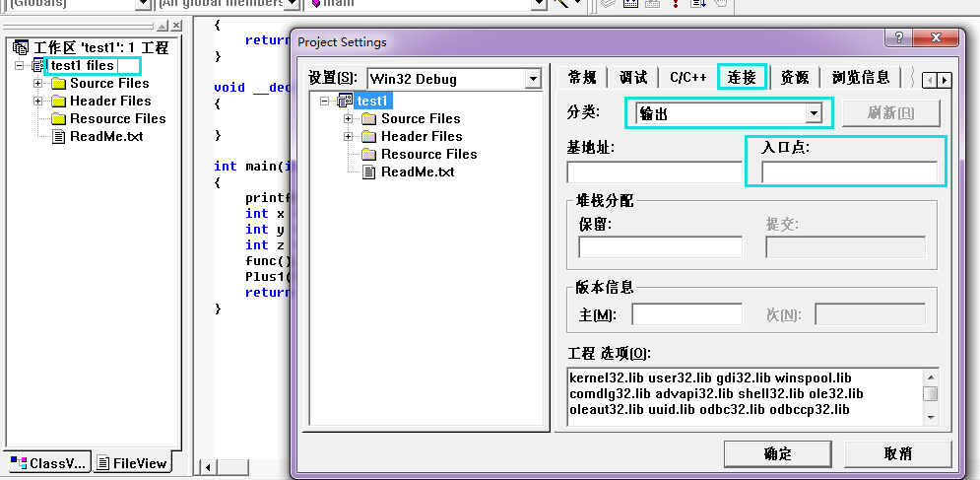Click the 提交 stack commit field
The image size is (980, 480).
coord(846,247)
